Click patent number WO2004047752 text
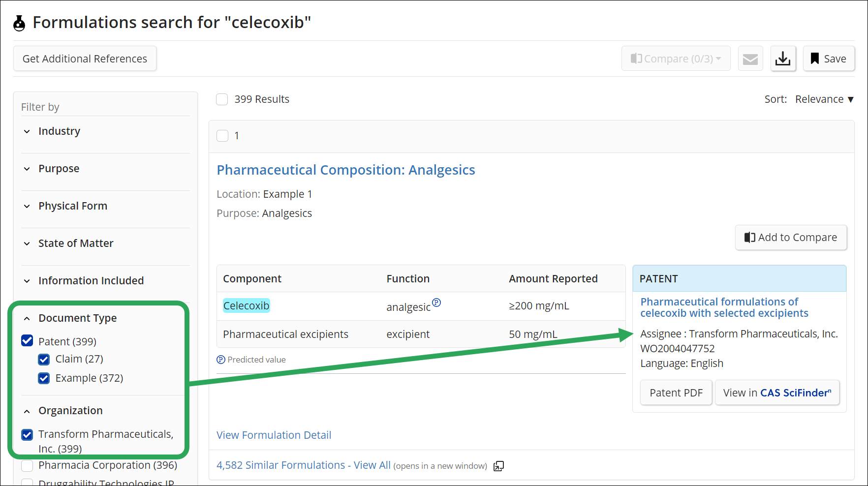The width and height of the screenshot is (868, 486). [677, 349]
